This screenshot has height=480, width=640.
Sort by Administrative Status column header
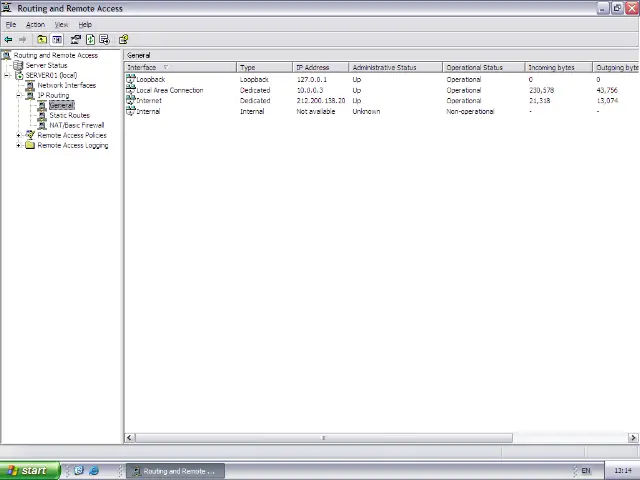tap(396, 67)
